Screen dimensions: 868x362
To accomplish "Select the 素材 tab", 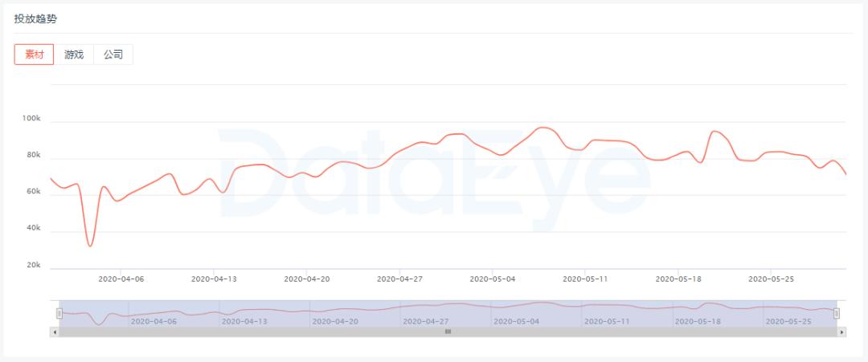I will point(34,55).
